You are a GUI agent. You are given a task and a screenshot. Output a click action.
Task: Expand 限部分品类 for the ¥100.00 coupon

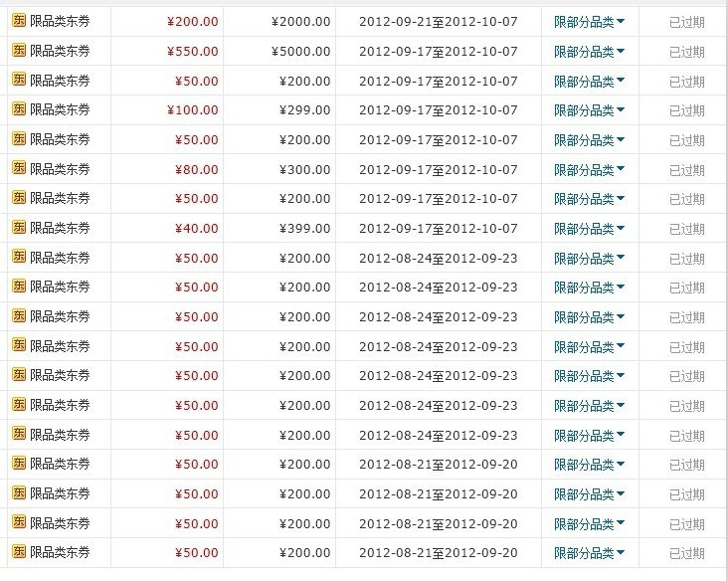click(589, 110)
